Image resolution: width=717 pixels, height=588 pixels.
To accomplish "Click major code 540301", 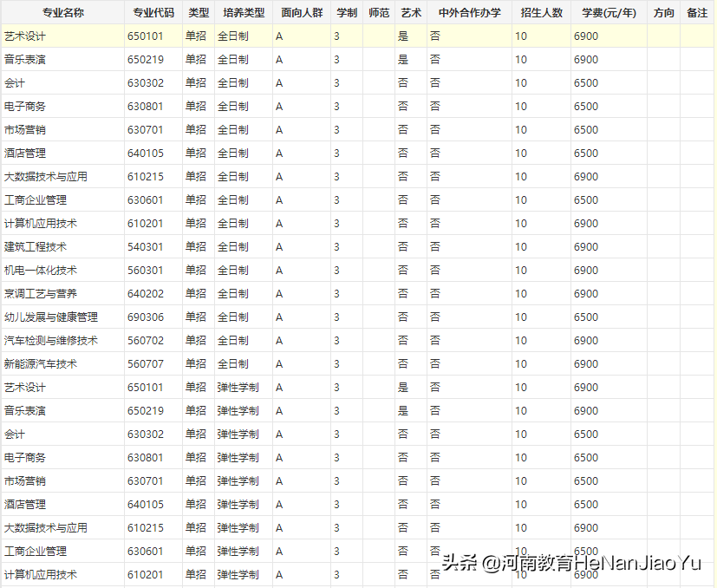I will 146,247.
